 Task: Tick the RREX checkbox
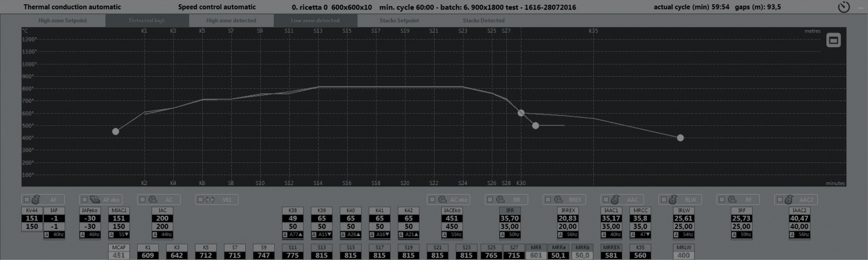(548, 199)
